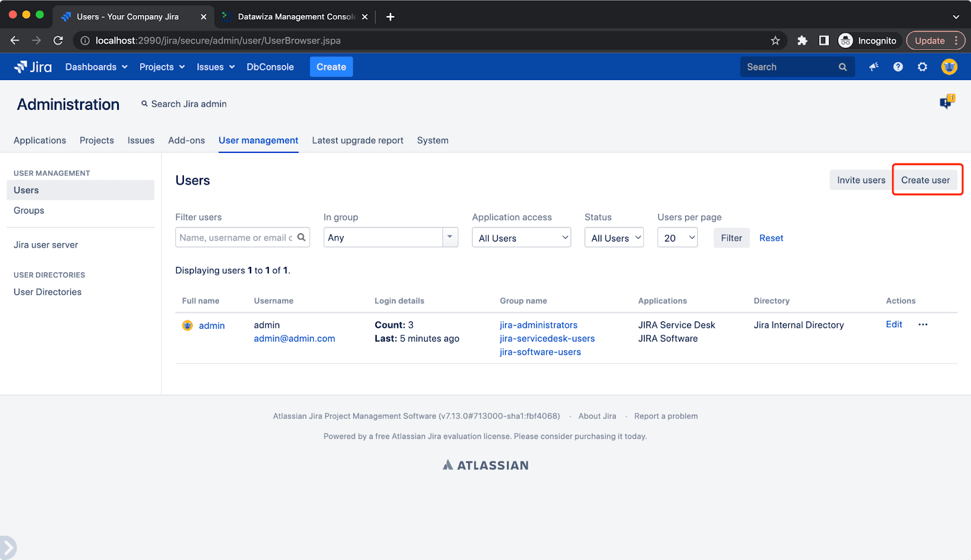The image size is (971, 560).
Task: Bookmark this page with star icon
Action: coord(775,41)
